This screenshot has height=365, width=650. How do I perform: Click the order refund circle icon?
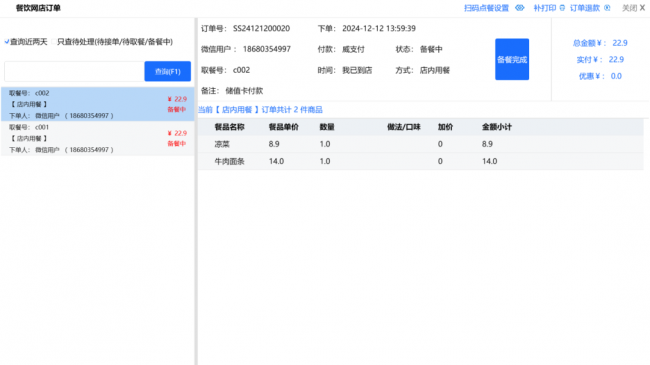coord(607,8)
